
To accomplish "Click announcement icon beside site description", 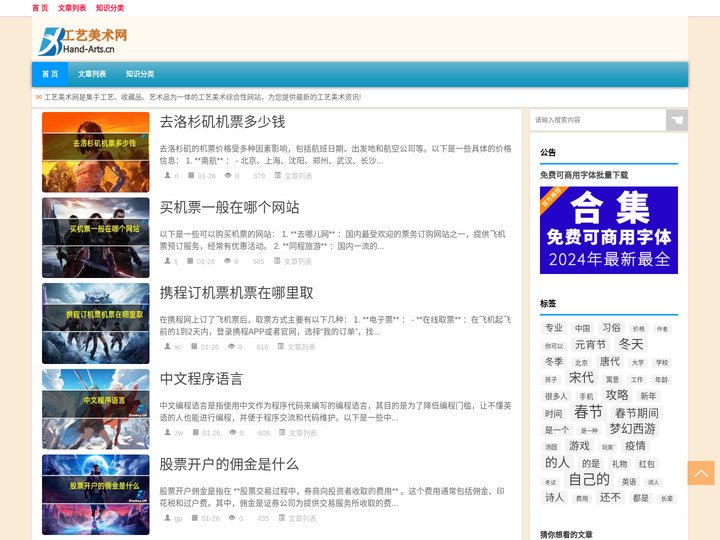I will coord(39,97).
